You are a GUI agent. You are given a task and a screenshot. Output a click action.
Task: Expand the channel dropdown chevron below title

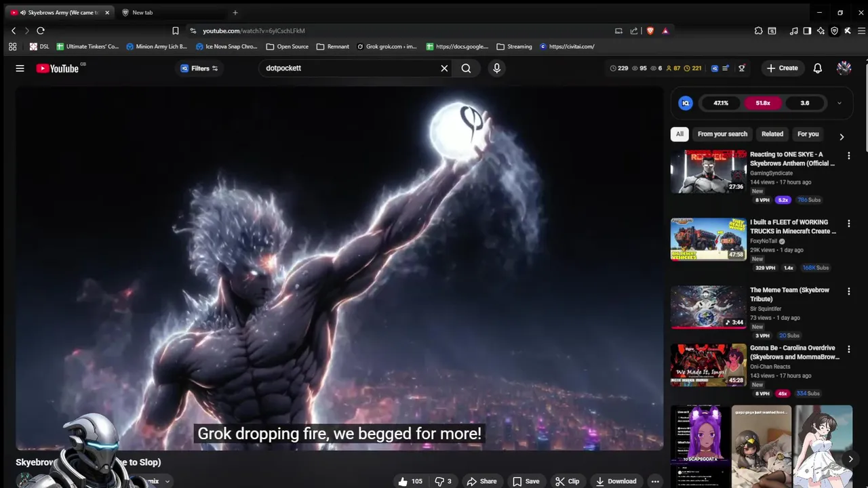[x=167, y=481]
